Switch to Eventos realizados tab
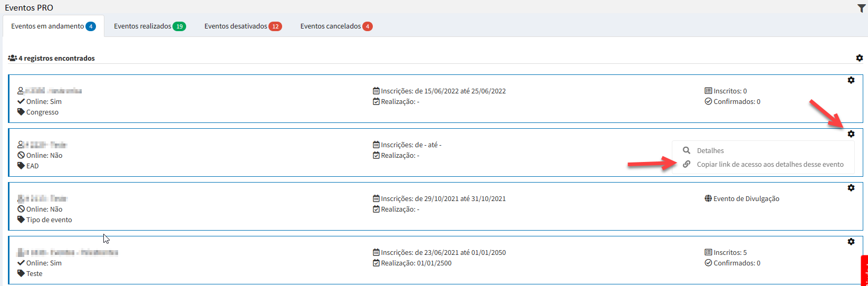The height and width of the screenshot is (286, 868). click(149, 26)
